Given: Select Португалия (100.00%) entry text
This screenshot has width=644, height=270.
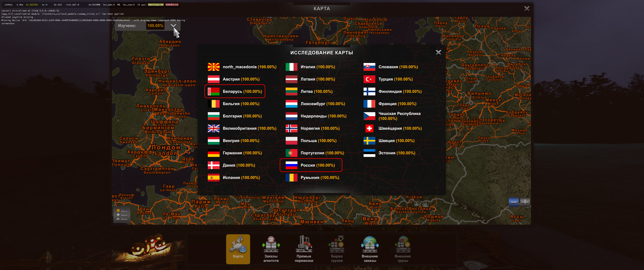Looking at the screenshot, I should [x=322, y=153].
